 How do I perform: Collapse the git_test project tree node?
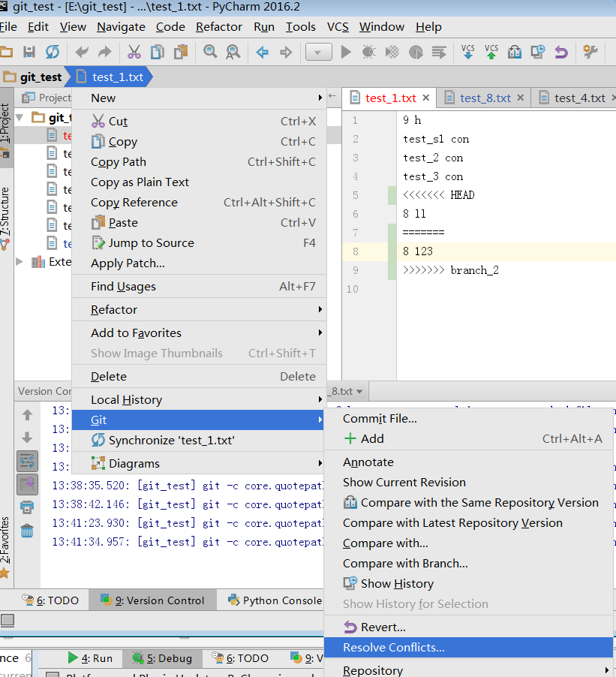click(x=20, y=117)
